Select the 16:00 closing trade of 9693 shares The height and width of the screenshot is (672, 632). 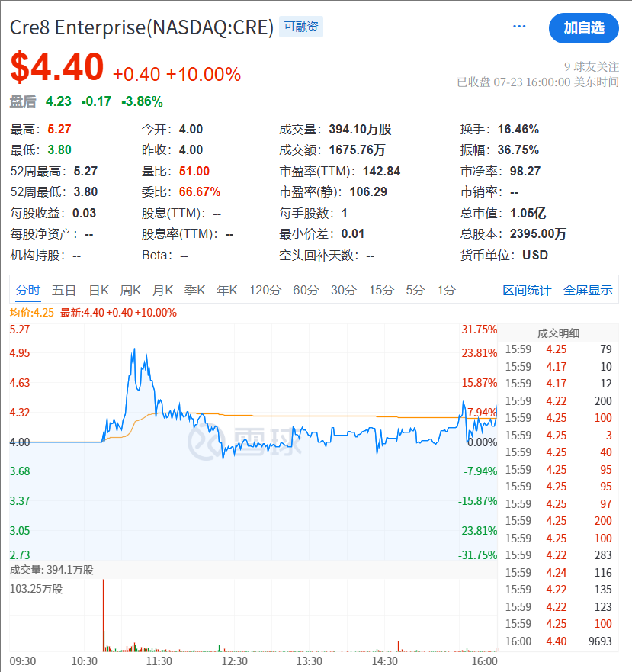pyautogui.click(x=558, y=641)
